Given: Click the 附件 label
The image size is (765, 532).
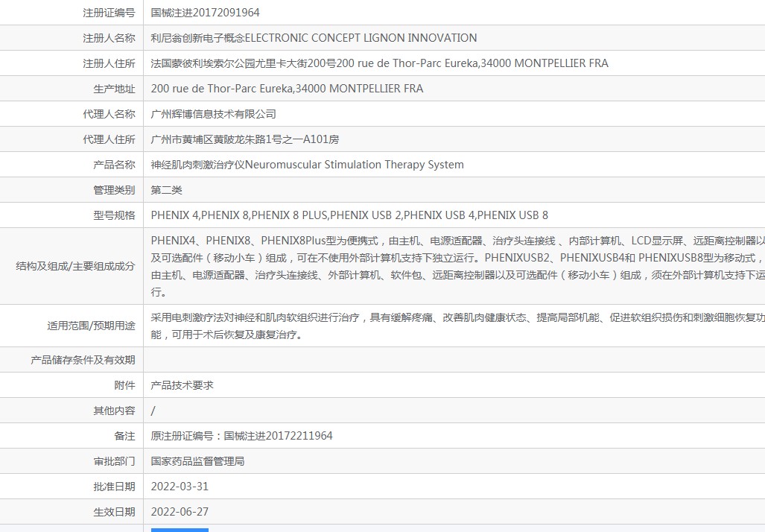Looking at the screenshot, I should (124, 385).
